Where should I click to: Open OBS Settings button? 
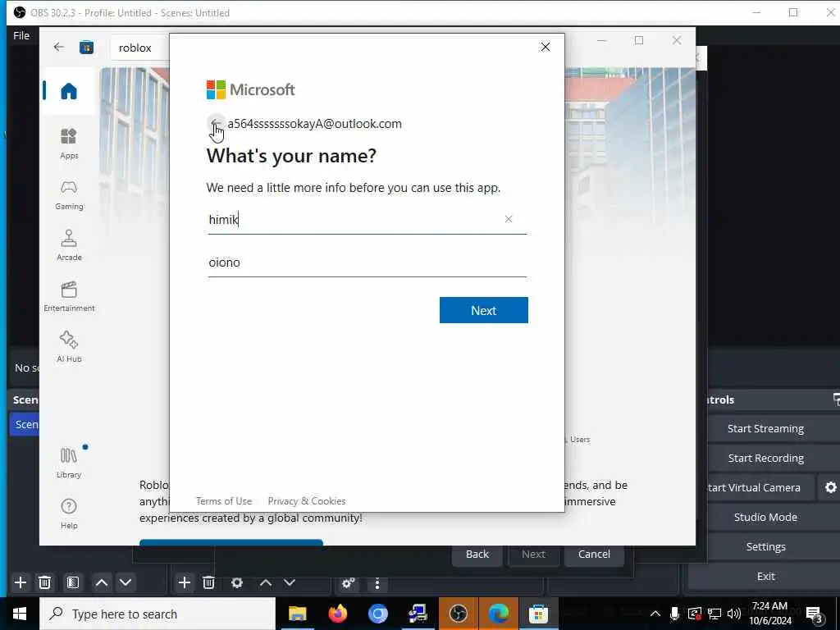point(765,546)
